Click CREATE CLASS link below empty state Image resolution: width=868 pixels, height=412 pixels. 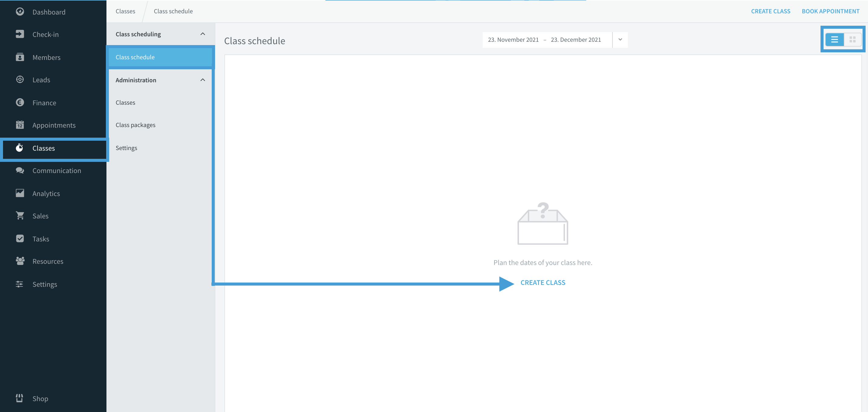[x=543, y=283]
